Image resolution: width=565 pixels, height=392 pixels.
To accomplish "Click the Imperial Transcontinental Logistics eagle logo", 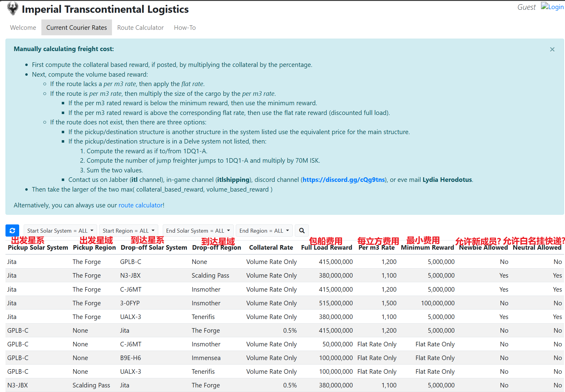I will 12,9.
